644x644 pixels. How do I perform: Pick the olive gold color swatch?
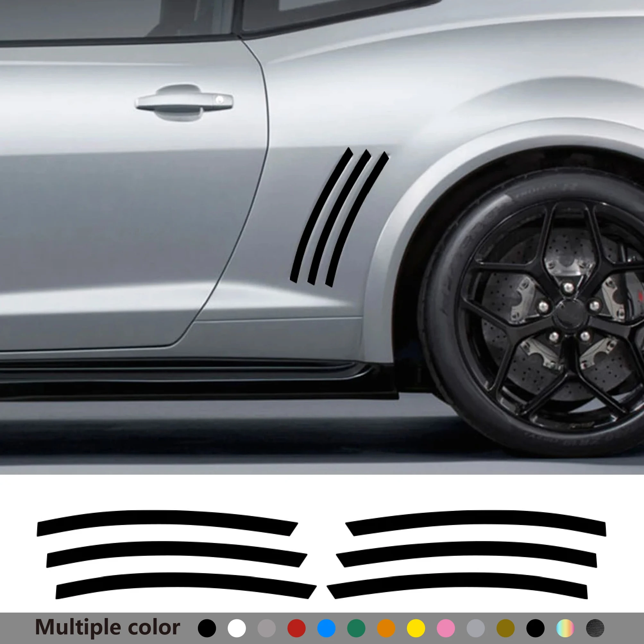point(505,628)
